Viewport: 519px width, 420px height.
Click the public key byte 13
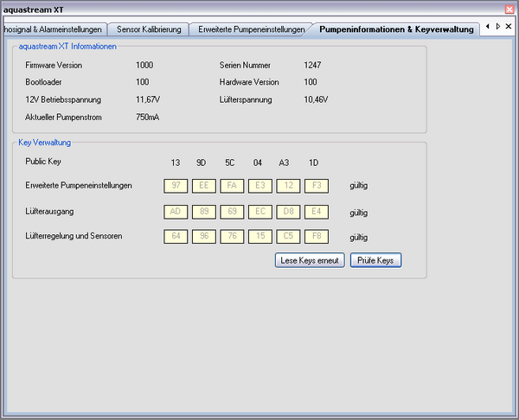[176, 162]
